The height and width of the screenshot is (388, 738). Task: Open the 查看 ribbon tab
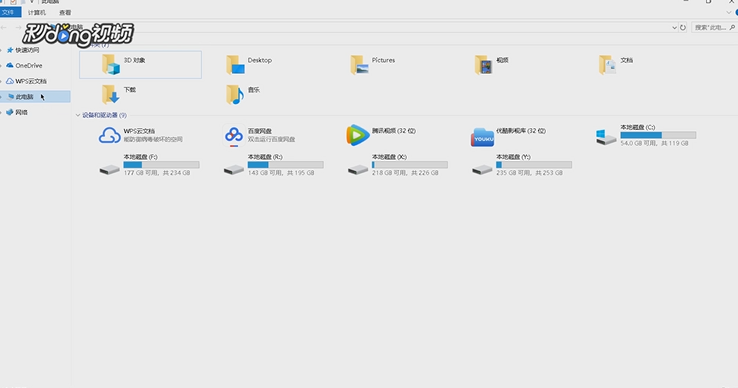[65, 12]
